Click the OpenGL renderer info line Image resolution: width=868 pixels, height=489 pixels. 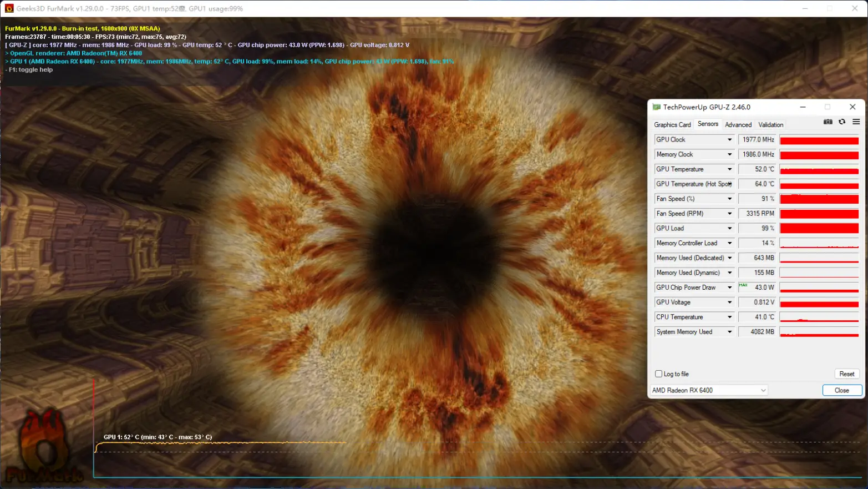[x=74, y=53]
